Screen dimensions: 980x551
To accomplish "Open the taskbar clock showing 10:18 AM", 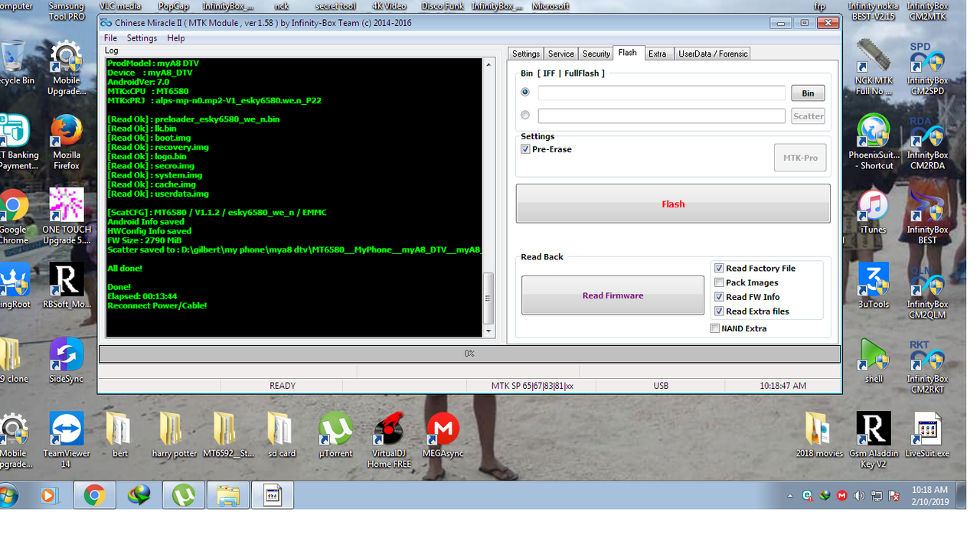I will (929, 496).
